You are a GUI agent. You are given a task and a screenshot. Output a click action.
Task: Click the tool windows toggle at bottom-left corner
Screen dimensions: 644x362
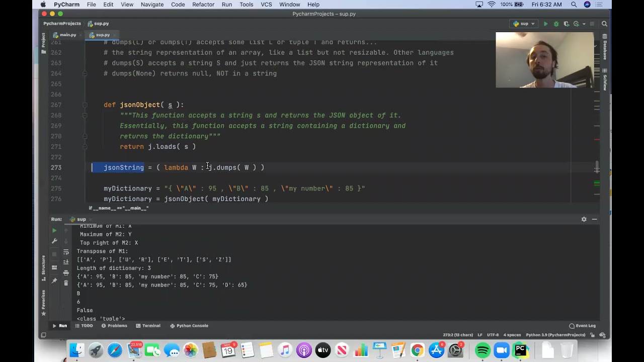[43, 335]
